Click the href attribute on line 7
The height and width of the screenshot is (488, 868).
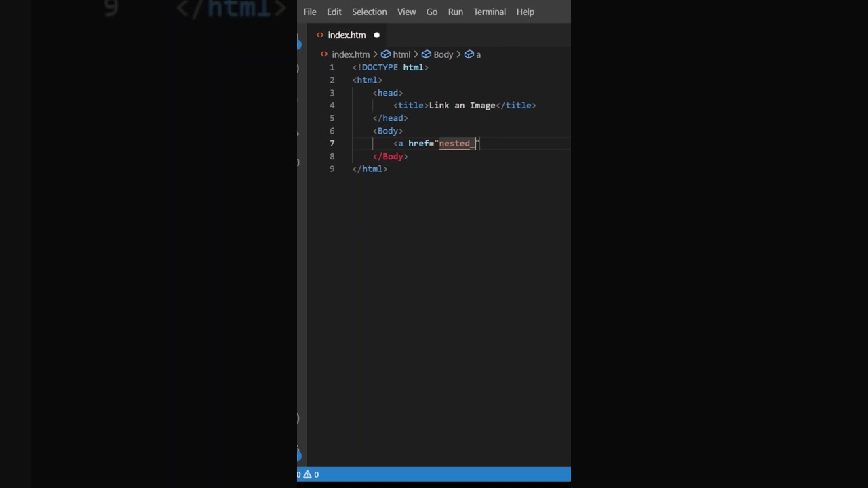[x=418, y=144]
